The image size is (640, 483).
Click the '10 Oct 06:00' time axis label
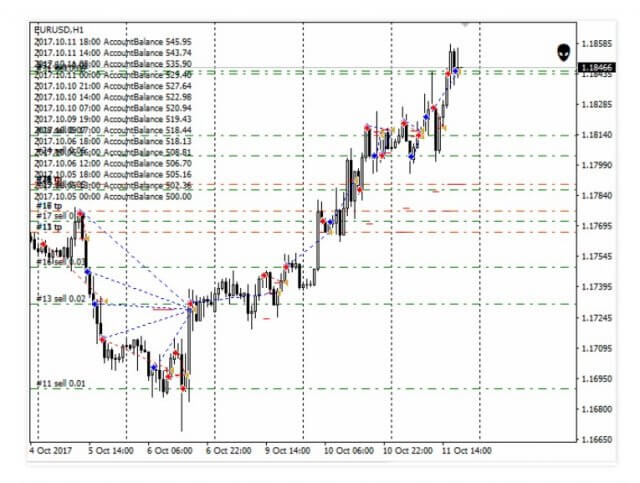(349, 451)
